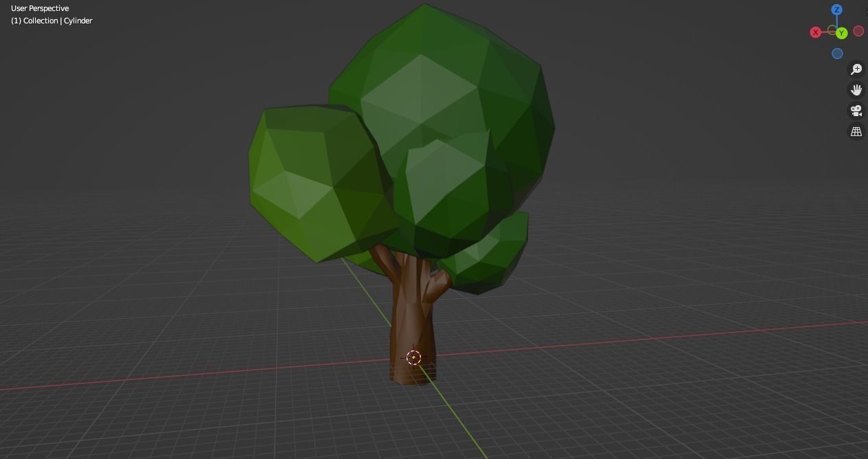Toggle viewport rotation by clicking the gizmo

click(836, 32)
